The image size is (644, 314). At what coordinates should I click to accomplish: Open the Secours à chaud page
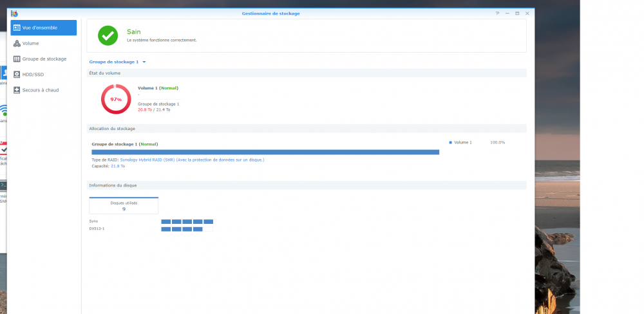coord(44,90)
